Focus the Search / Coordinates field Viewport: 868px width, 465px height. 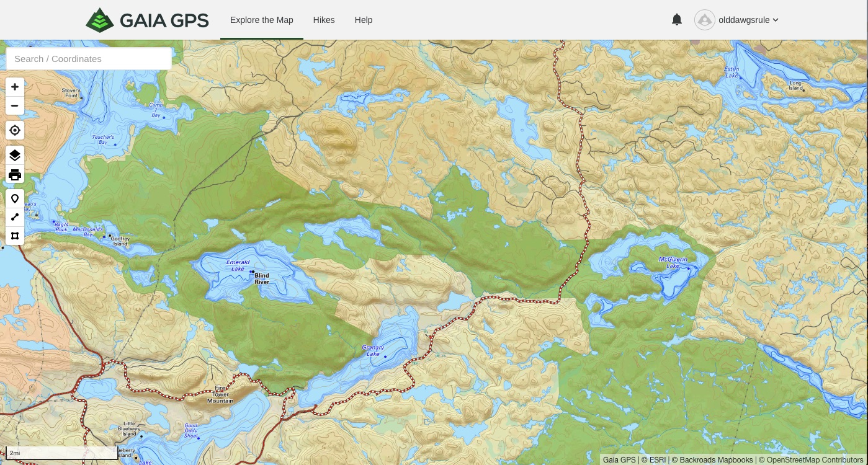(89, 59)
